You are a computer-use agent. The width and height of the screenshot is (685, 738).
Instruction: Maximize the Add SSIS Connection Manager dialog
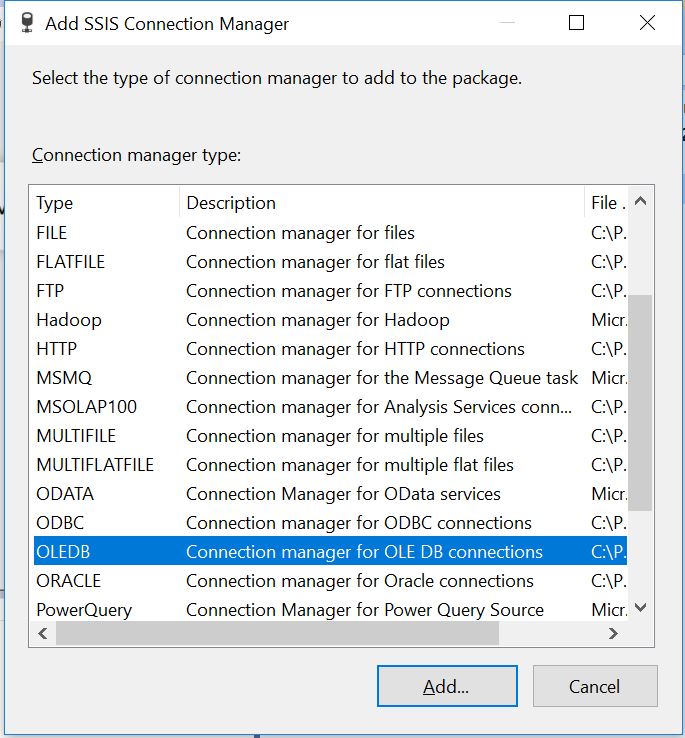coord(576,23)
